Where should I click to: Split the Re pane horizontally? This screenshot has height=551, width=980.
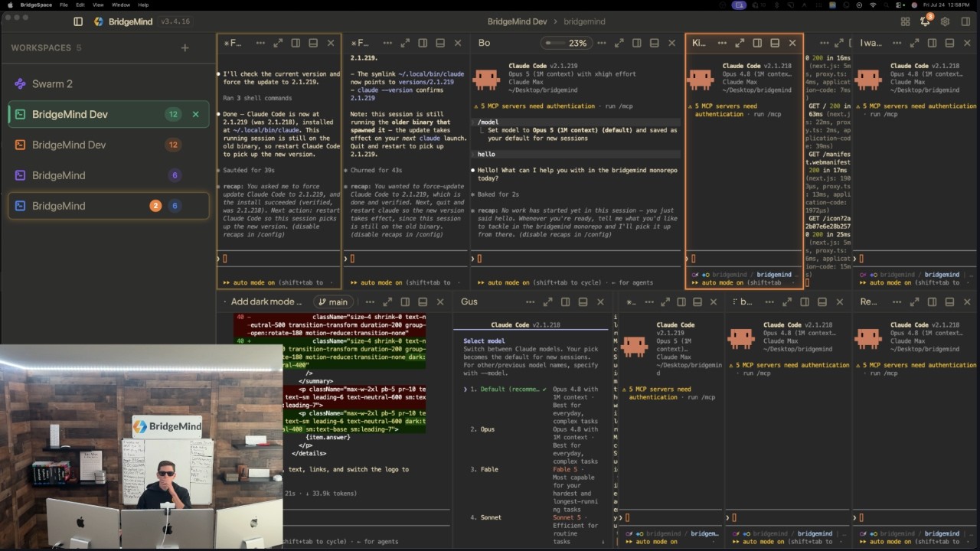pyautogui.click(x=949, y=302)
